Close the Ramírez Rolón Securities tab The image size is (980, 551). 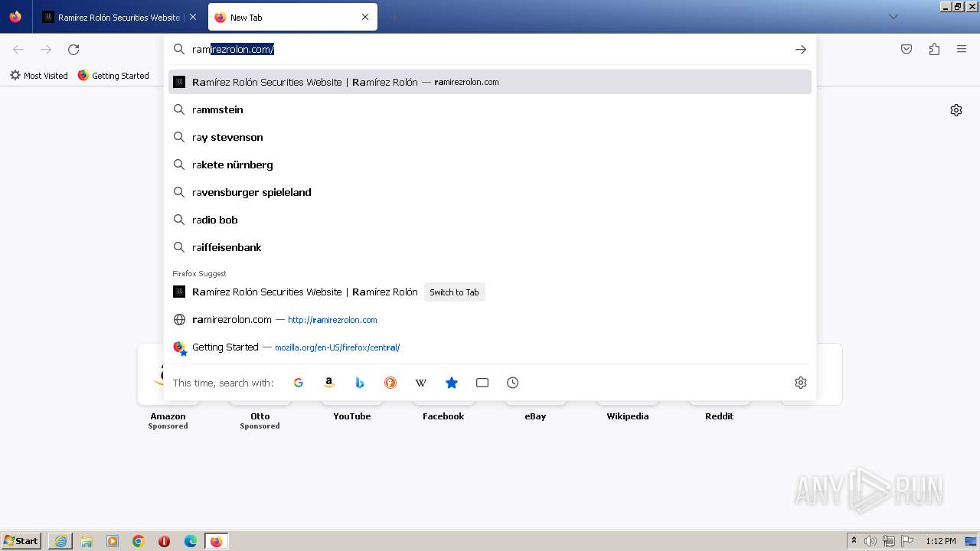[x=192, y=17]
